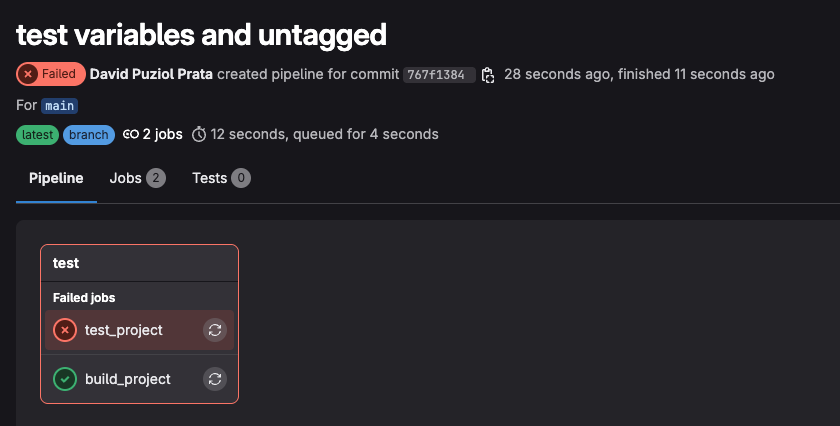Screen dimensions: 840x426
Task: Click the Jobs count badge showing 2
Action: coord(156,178)
